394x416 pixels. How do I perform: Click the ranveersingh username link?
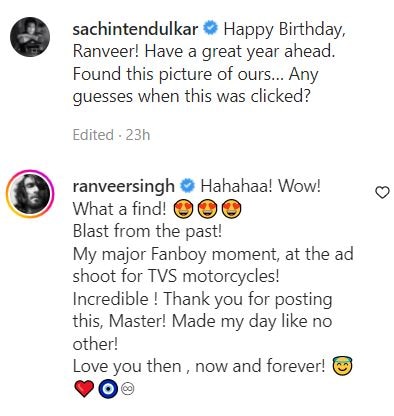click(x=124, y=186)
